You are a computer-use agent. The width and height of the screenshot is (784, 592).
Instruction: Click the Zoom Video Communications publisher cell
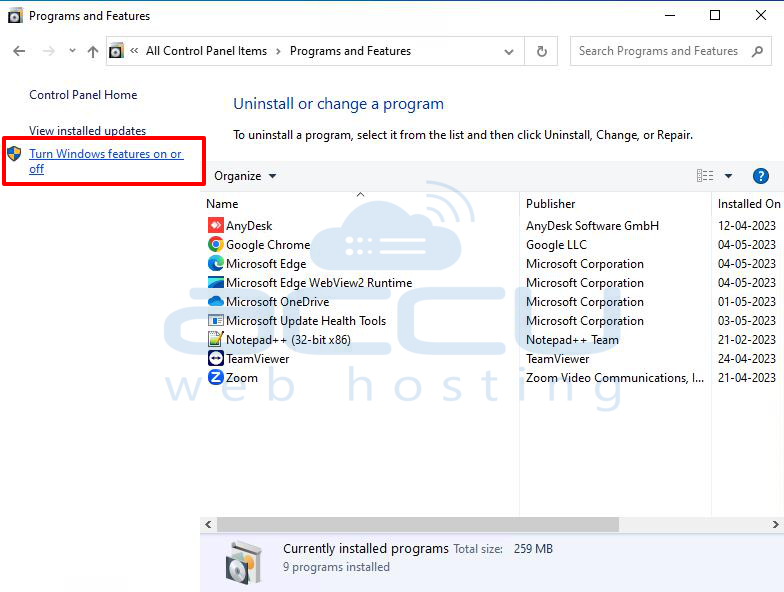coord(615,378)
